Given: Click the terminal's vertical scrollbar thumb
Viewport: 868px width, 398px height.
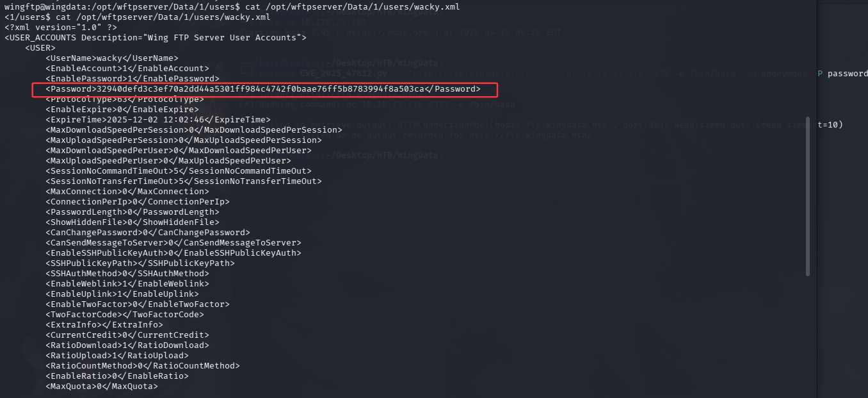Looking at the screenshot, I should pyautogui.click(x=808, y=196).
